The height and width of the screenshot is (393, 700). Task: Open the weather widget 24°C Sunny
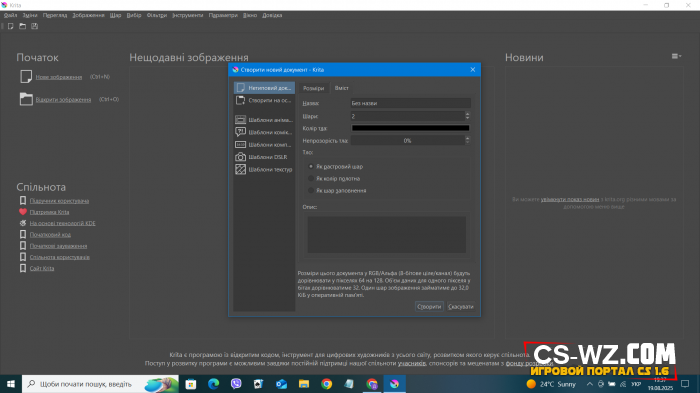(551, 384)
